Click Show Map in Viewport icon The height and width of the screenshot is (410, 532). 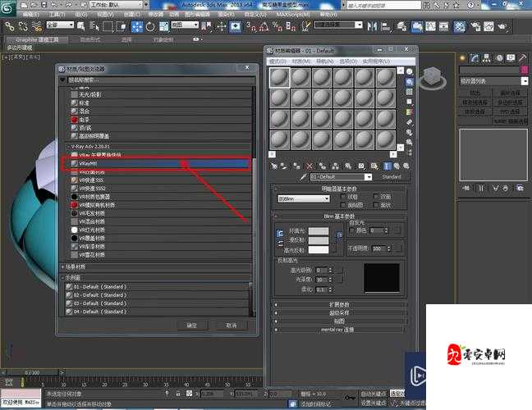click(x=374, y=166)
